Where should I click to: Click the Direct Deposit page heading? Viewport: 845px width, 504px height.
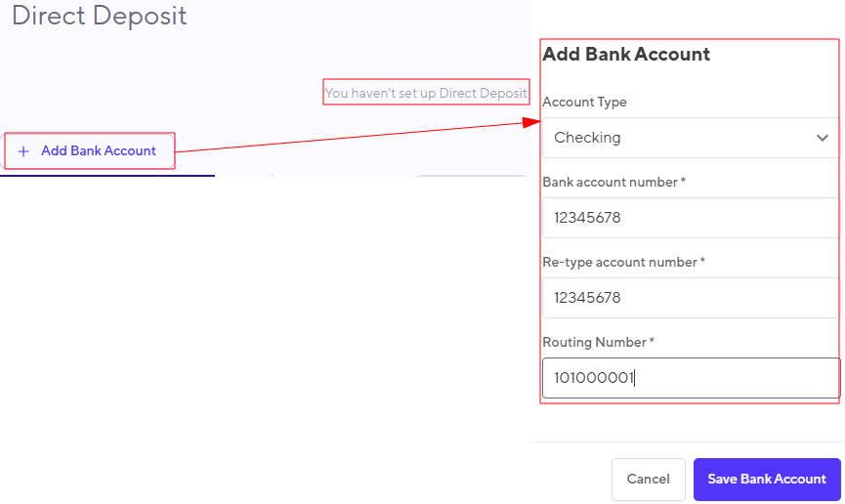click(x=100, y=15)
